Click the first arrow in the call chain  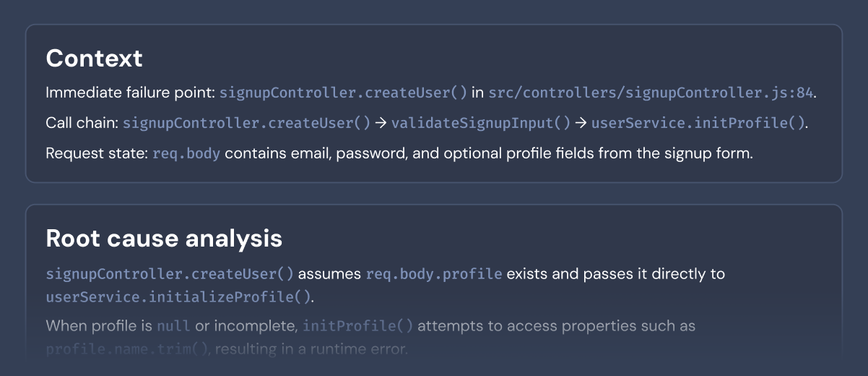point(381,123)
